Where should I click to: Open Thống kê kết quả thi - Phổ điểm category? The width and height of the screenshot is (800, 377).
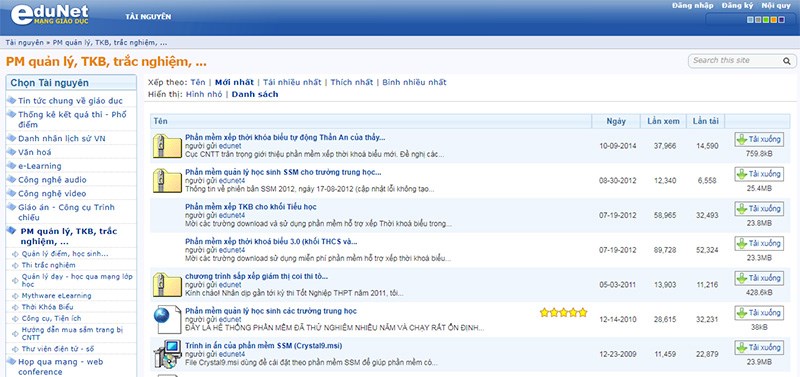(x=72, y=119)
